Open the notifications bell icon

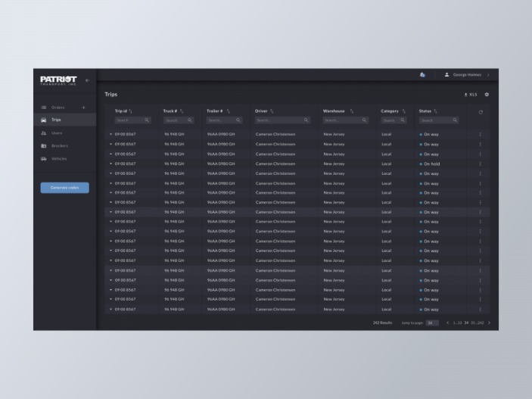422,75
